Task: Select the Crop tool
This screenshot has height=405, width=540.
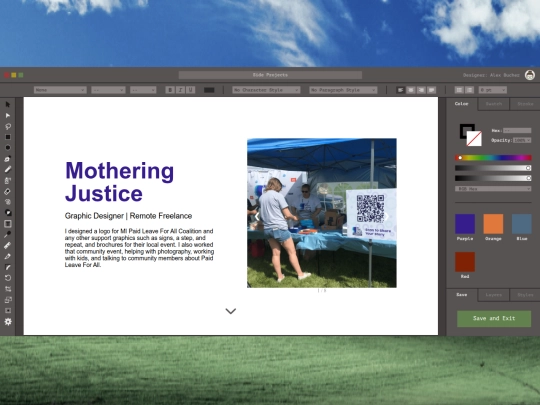Action: (x=8, y=289)
